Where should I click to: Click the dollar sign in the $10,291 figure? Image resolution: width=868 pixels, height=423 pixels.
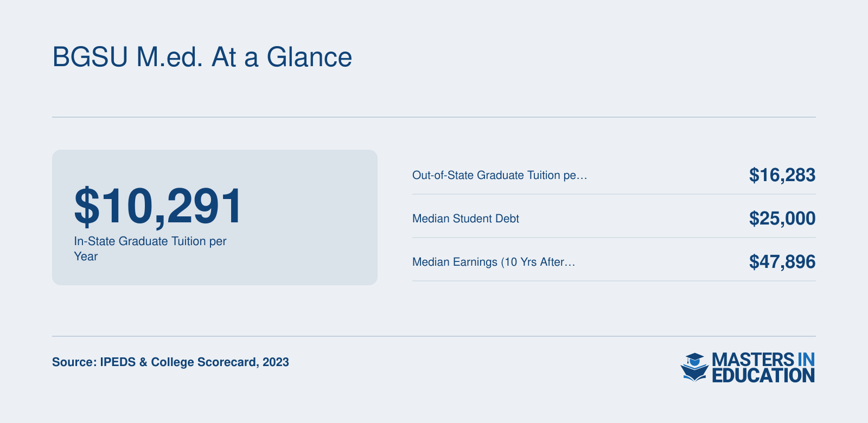pyautogui.click(x=86, y=206)
